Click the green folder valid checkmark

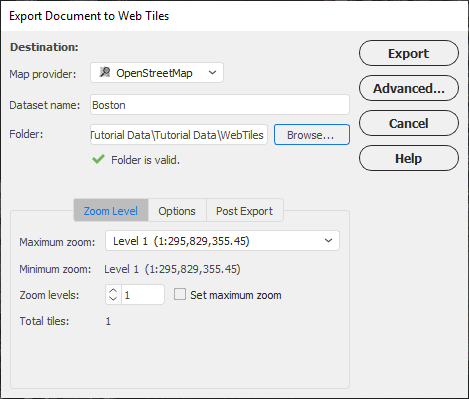click(98, 159)
